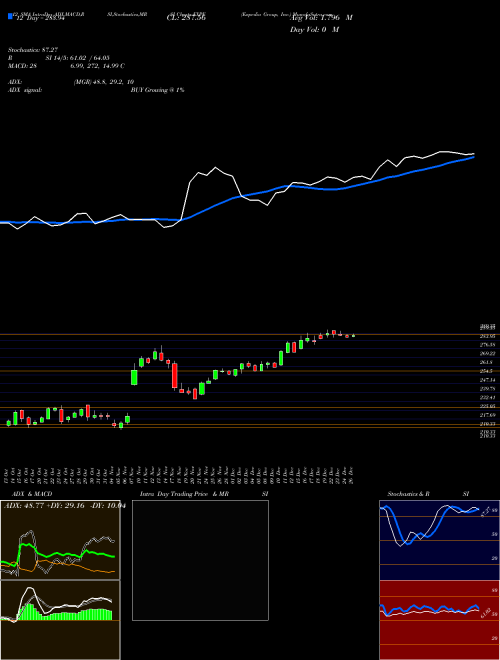Click the BUY Growing @ 1% signal text
The height and width of the screenshot is (660, 500).
click(x=157, y=90)
